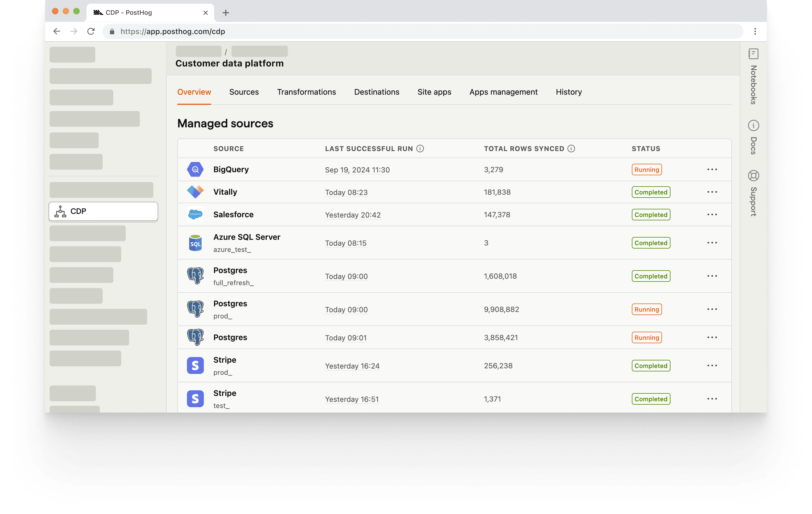Click the Azure SQL Server icon
This screenshot has width=812, height=514.
click(x=195, y=243)
